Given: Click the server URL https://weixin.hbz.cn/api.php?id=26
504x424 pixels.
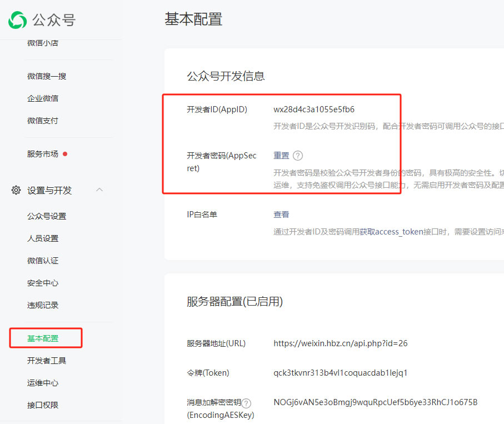Looking at the screenshot, I should tap(341, 343).
